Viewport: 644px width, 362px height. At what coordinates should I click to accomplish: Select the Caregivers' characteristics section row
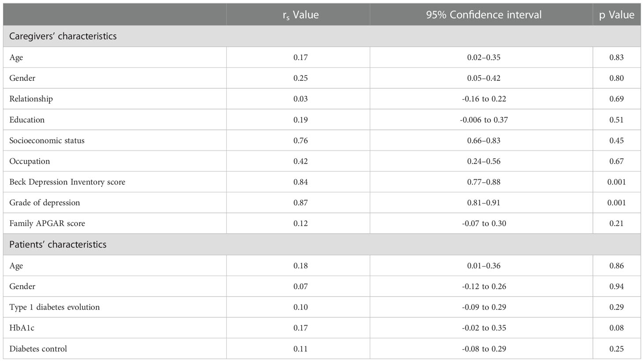(322, 36)
